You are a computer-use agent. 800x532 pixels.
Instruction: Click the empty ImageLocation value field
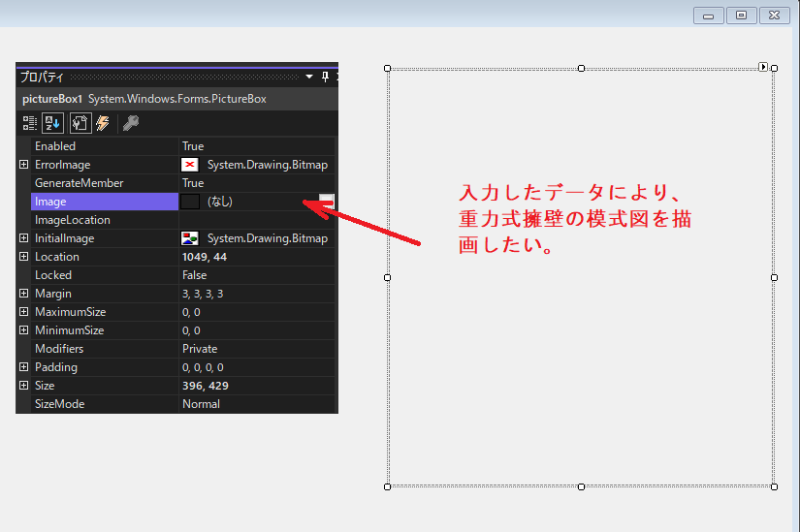click(x=257, y=220)
